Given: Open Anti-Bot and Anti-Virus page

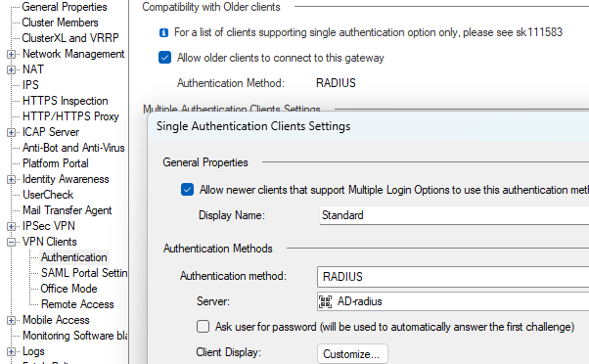Looking at the screenshot, I should pos(73,148).
